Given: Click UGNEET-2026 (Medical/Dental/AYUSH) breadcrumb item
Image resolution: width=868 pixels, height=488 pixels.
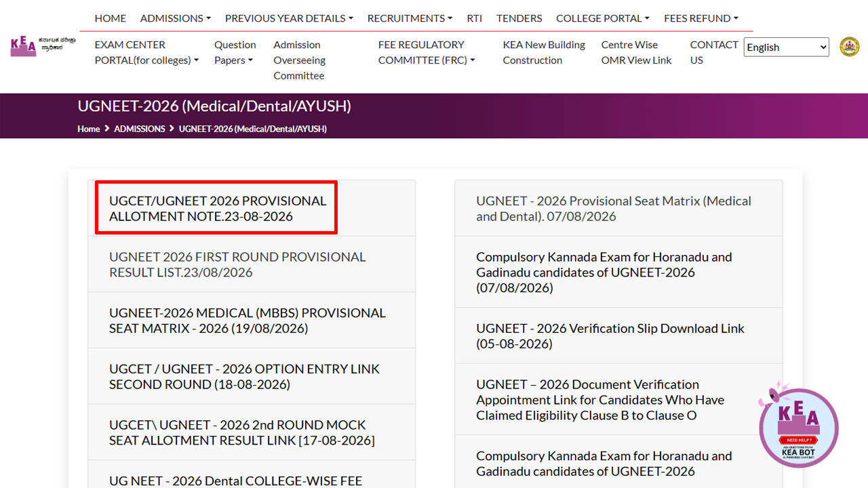Looking at the screenshot, I should pos(253,129).
